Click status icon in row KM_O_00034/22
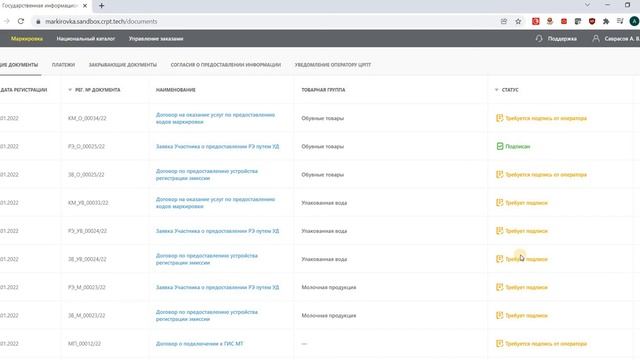 tap(500, 118)
